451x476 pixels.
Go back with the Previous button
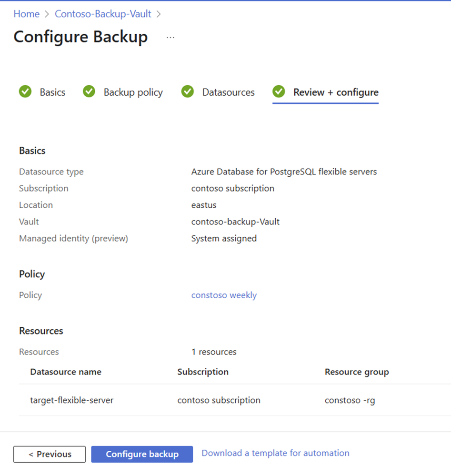50,454
